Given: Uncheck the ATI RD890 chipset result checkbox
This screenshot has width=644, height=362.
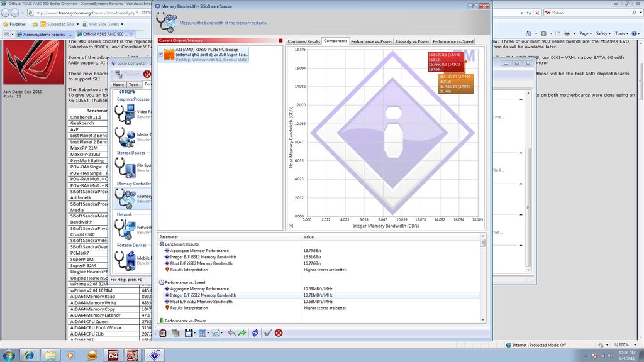Looking at the screenshot, I should pos(160,54).
